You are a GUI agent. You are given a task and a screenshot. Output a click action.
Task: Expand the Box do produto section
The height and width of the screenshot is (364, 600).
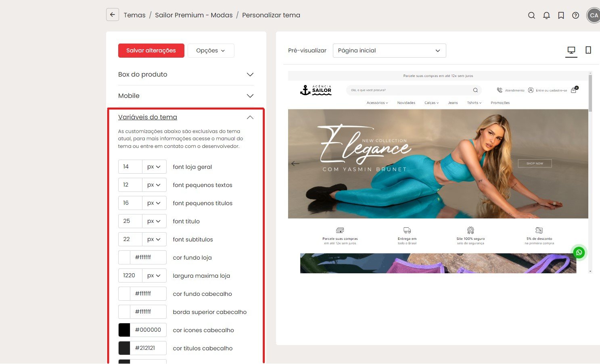(x=186, y=75)
